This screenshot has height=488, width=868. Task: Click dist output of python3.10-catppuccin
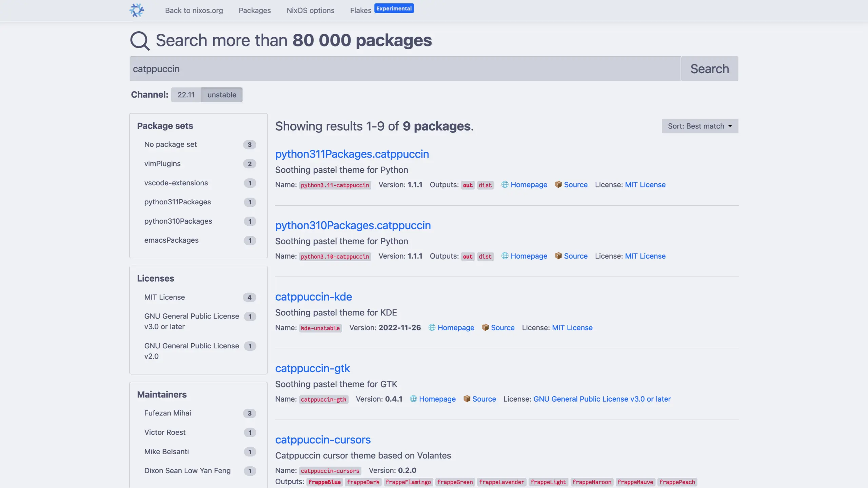point(485,257)
